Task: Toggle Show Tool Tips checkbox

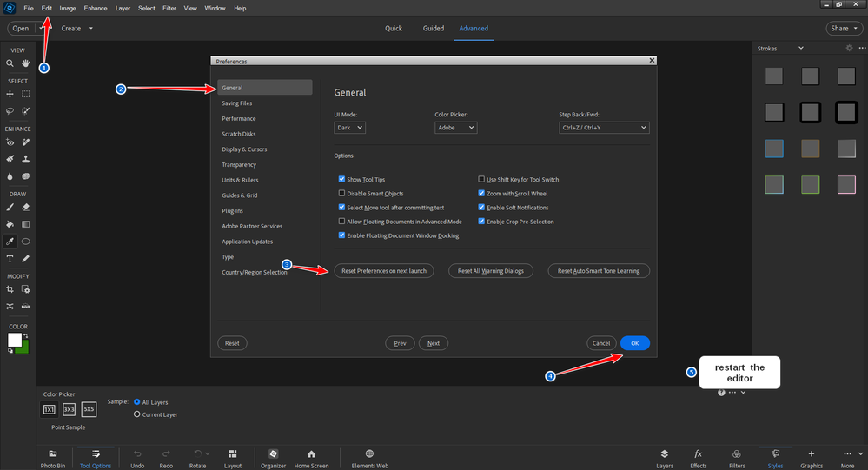Action: click(x=341, y=179)
